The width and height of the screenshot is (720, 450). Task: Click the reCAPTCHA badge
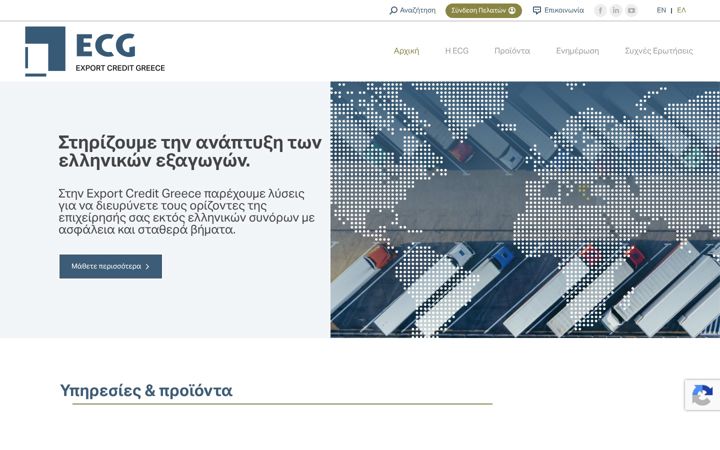click(702, 394)
